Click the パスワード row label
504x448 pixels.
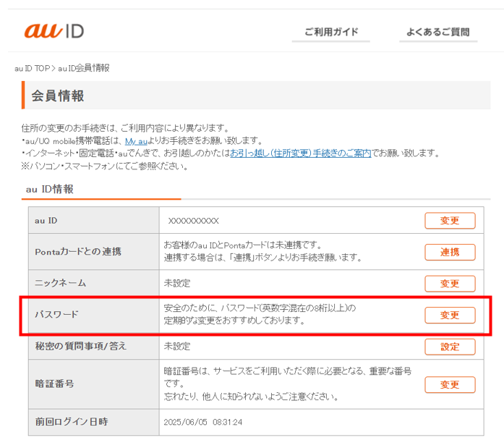pos(56,314)
